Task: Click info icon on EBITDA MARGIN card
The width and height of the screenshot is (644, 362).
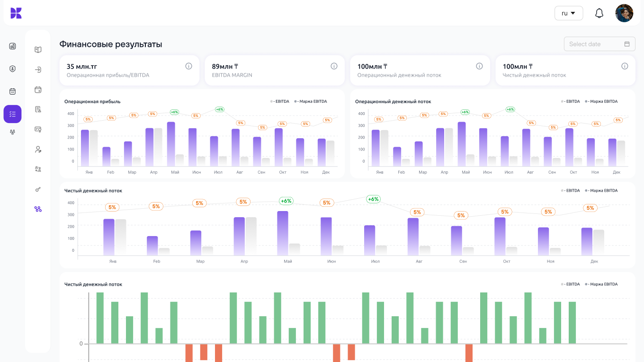Action: coord(334,66)
